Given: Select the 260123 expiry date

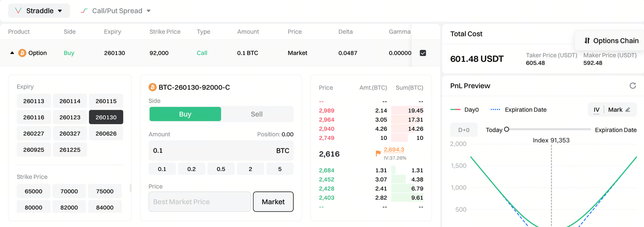Looking at the screenshot, I should (70, 117).
